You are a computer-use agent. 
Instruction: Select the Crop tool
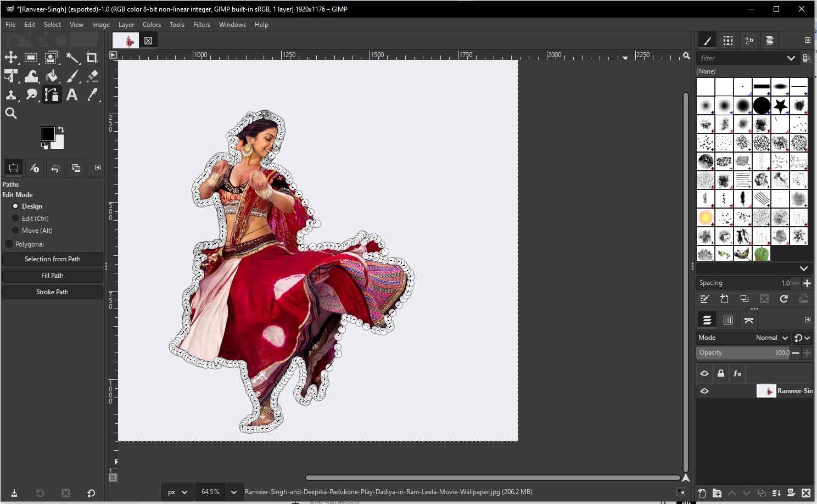[x=92, y=58]
